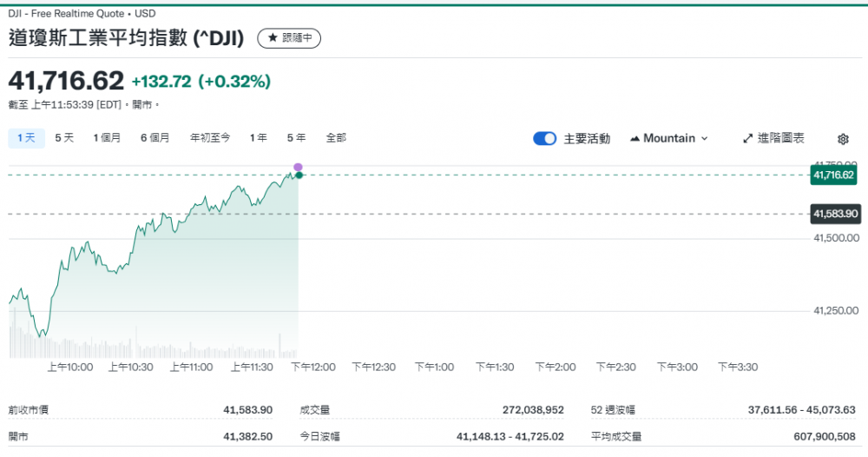
Task: Switch to the 5 天 time range
Action: click(x=64, y=137)
